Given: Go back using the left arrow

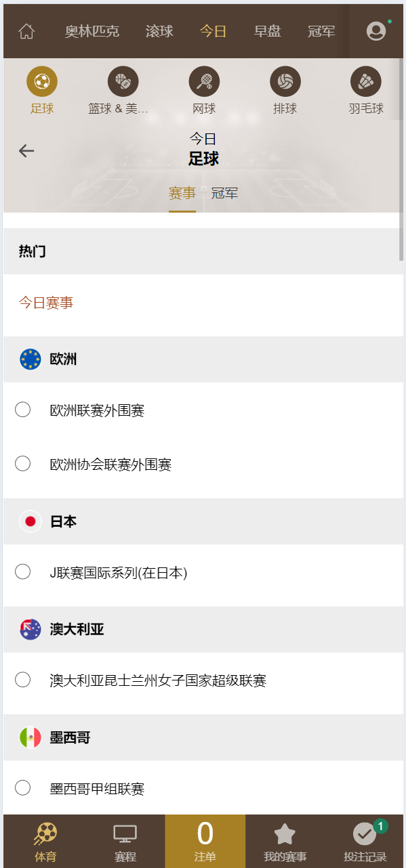Looking at the screenshot, I should 26,150.
